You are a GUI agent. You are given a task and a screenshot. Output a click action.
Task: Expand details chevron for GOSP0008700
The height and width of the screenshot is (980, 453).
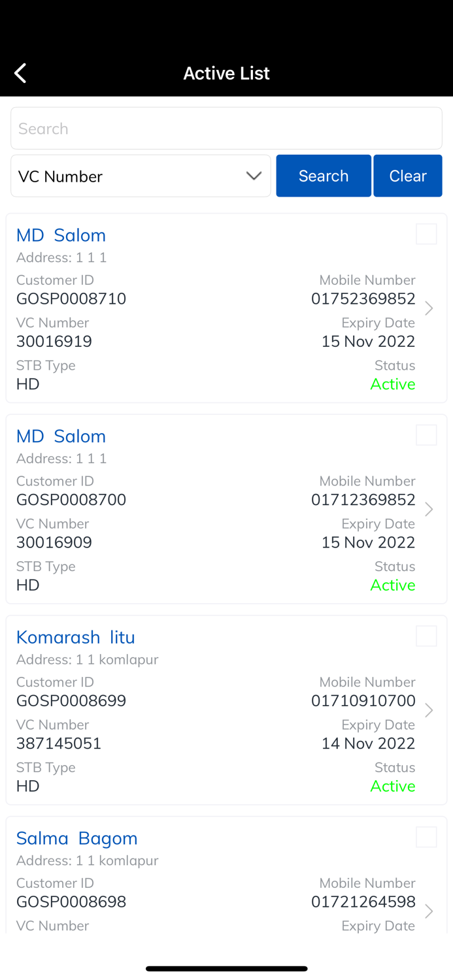point(429,510)
